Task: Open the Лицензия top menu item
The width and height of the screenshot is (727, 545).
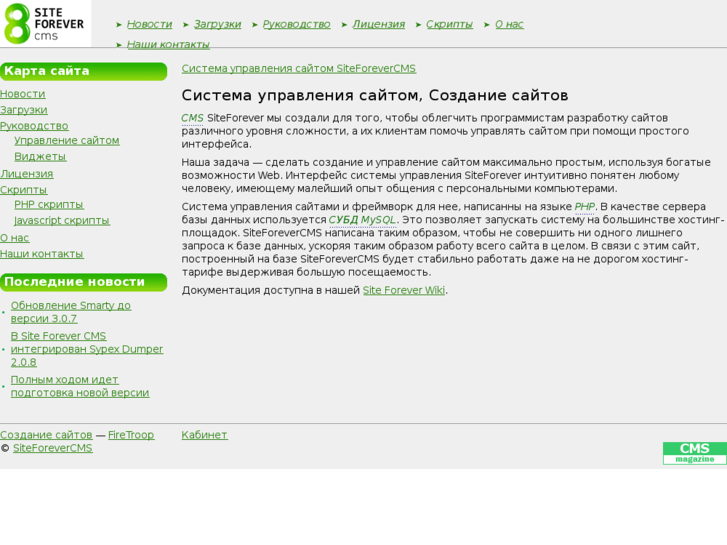Action: click(x=378, y=24)
